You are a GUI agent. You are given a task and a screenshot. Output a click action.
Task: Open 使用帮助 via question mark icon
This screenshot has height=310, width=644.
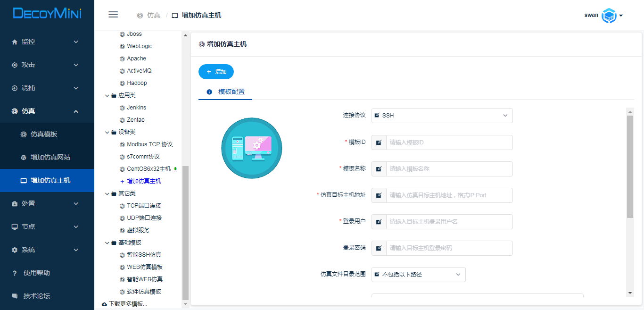pyautogui.click(x=15, y=273)
